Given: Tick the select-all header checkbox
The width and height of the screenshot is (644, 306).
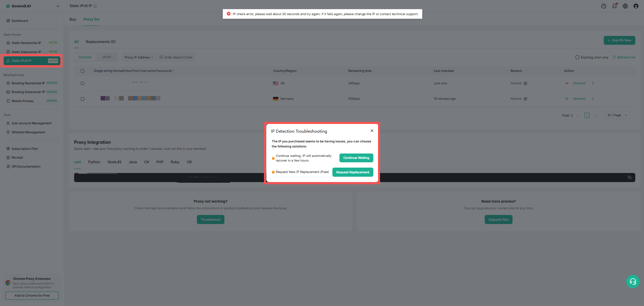Looking at the screenshot, I should tap(83, 71).
